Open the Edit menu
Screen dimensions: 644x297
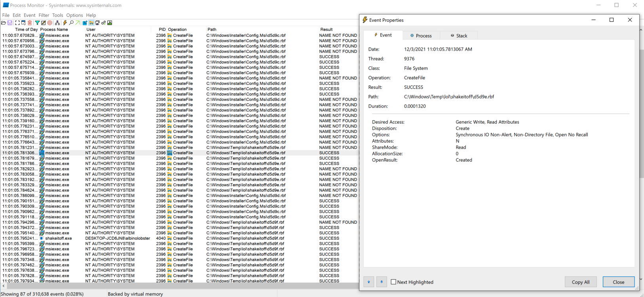tap(16, 15)
